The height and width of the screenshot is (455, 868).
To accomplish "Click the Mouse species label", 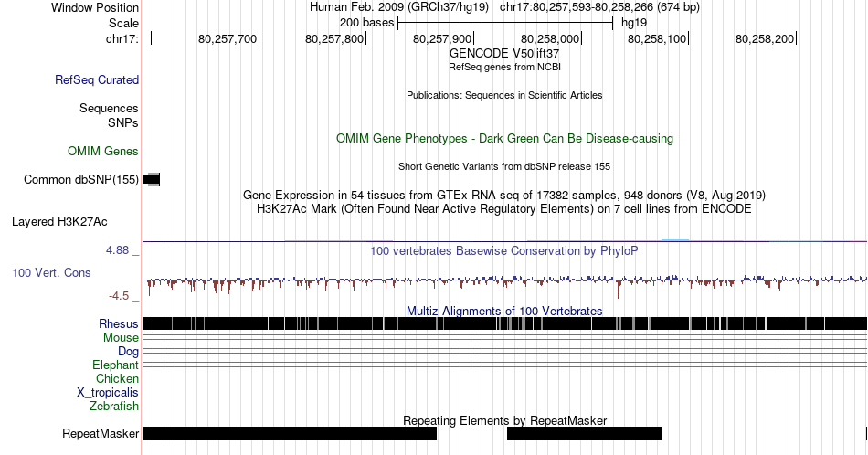I will [121, 338].
